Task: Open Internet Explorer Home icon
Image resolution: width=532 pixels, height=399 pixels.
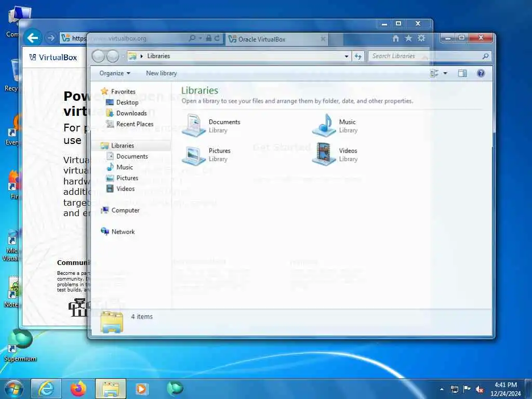Action: coord(395,38)
